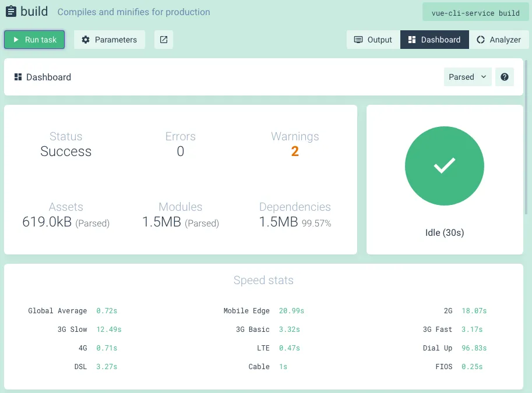Switch to the Analyzer tab

coord(499,40)
